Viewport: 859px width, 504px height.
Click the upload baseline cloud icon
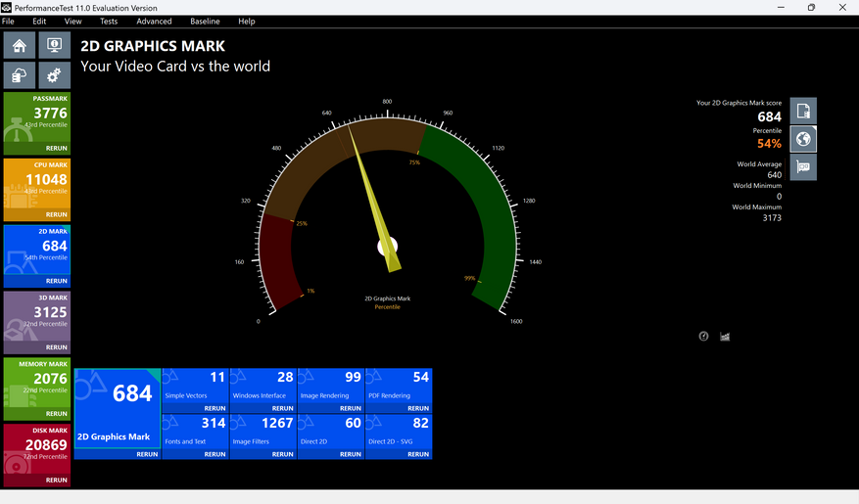click(x=20, y=75)
